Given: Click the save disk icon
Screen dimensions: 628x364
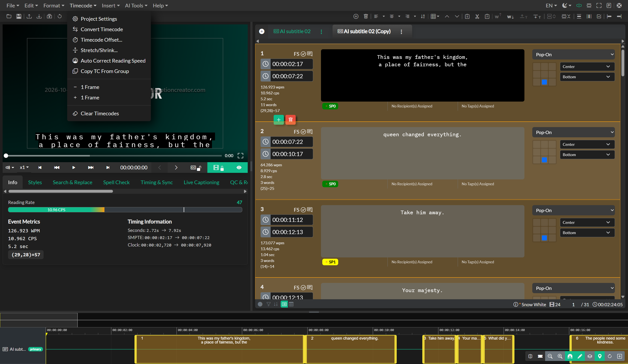Looking at the screenshot, I should point(19,16).
